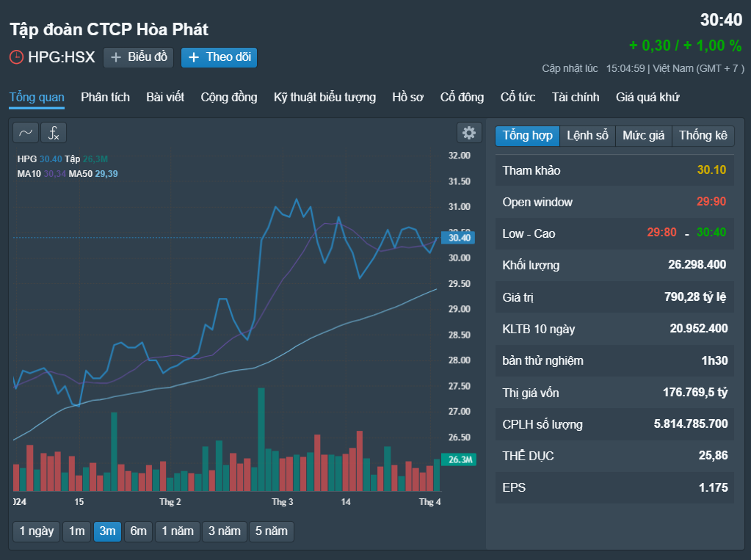751x560 pixels.
Task: Open the chart type line icon
Action: pyautogui.click(x=26, y=133)
